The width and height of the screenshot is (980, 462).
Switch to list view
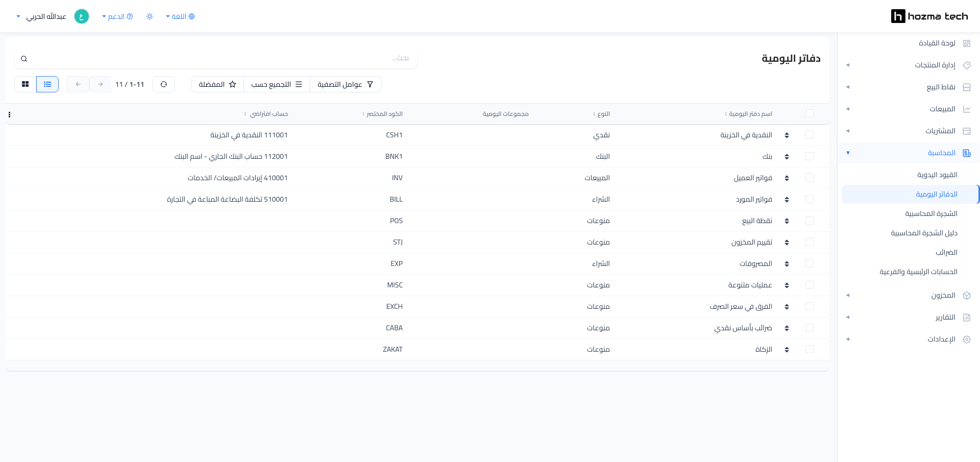(47, 84)
